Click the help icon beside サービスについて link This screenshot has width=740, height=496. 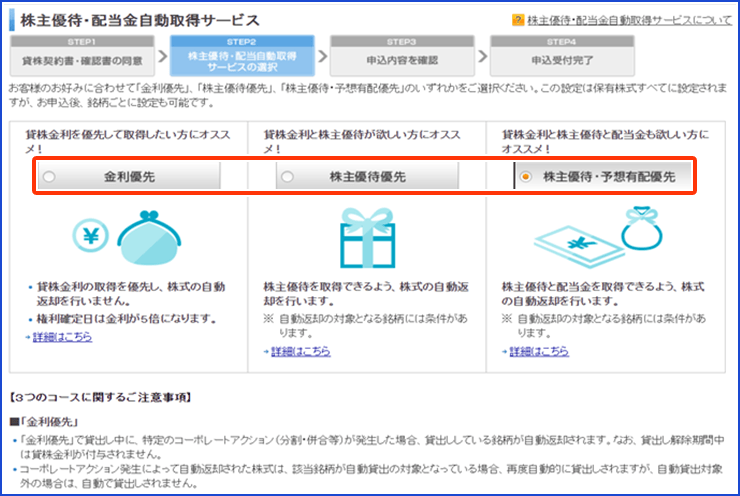[518, 20]
